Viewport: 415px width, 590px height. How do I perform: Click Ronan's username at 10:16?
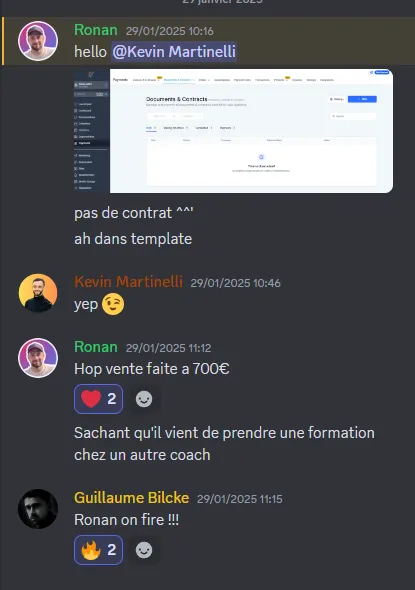pyautogui.click(x=96, y=30)
